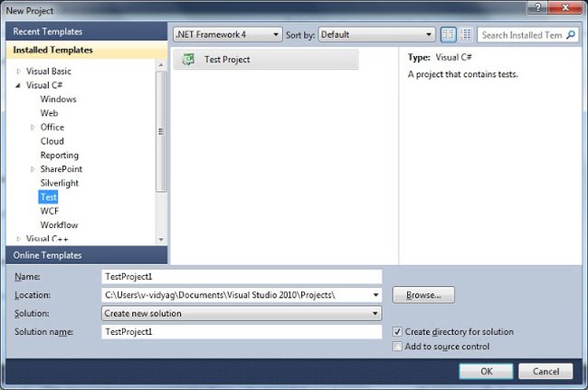Expand the SharePoint node
588x390 pixels.
pyautogui.click(x=33, y=169)
